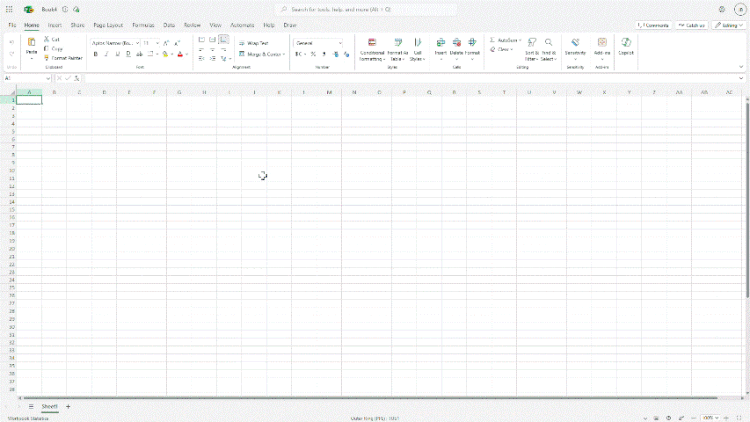
Task: Toggle bottom align button
Action: (x=223, y=40)
